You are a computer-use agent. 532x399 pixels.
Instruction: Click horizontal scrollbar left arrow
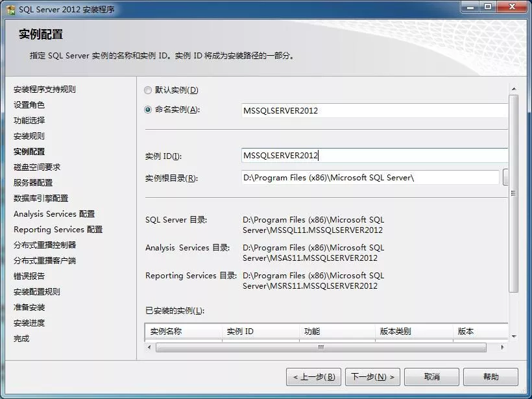(149, 348)
